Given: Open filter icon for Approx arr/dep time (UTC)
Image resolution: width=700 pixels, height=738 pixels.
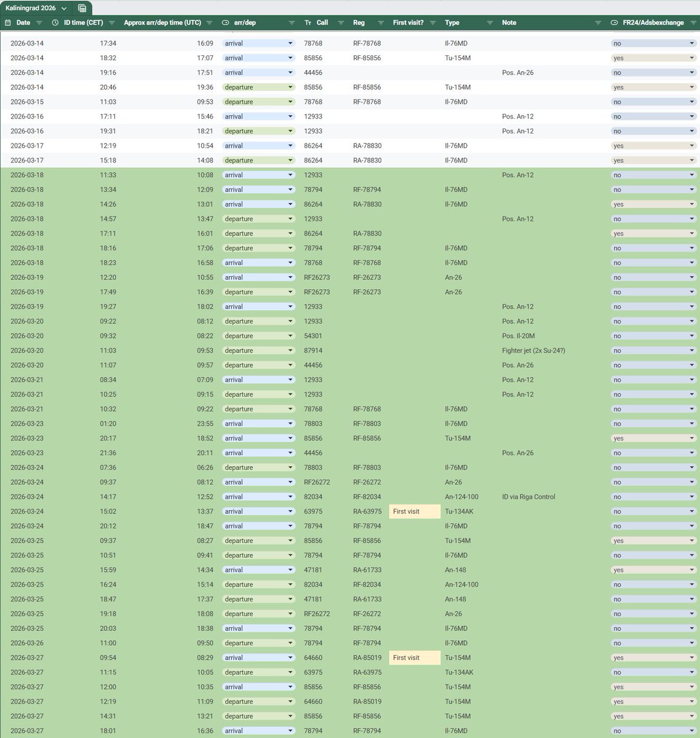Looking at the screenshot, I should [209, 23].
